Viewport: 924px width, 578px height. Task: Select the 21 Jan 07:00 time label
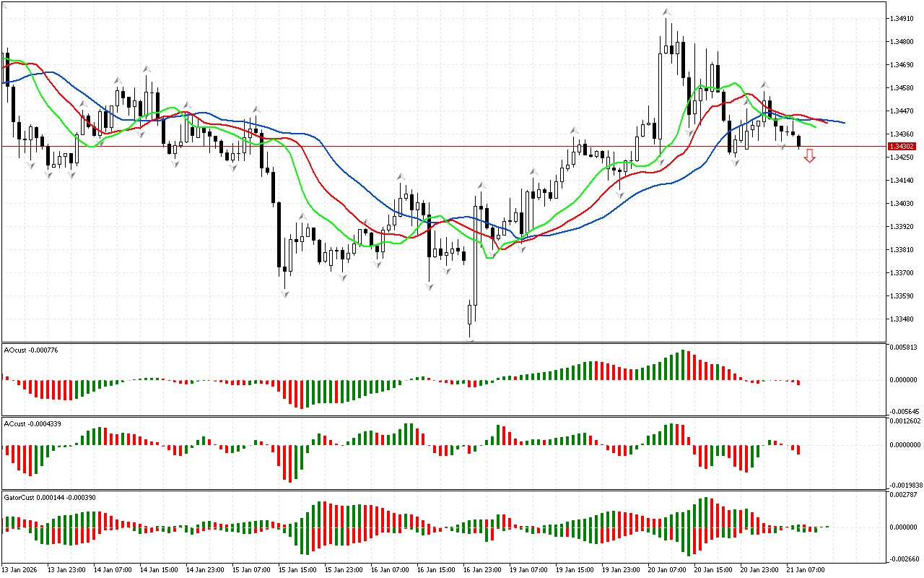coord(806,569)
